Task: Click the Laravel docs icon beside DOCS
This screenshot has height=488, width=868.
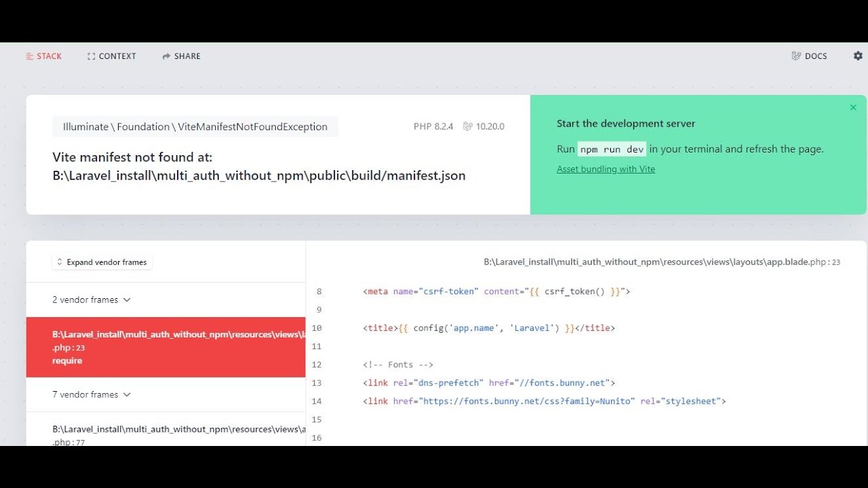Action: point(796,56)
